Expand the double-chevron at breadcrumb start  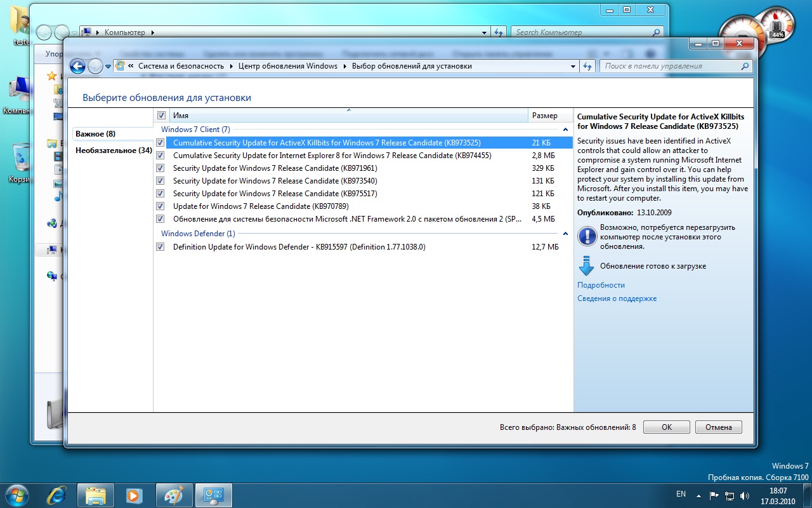tap(131, 66)
